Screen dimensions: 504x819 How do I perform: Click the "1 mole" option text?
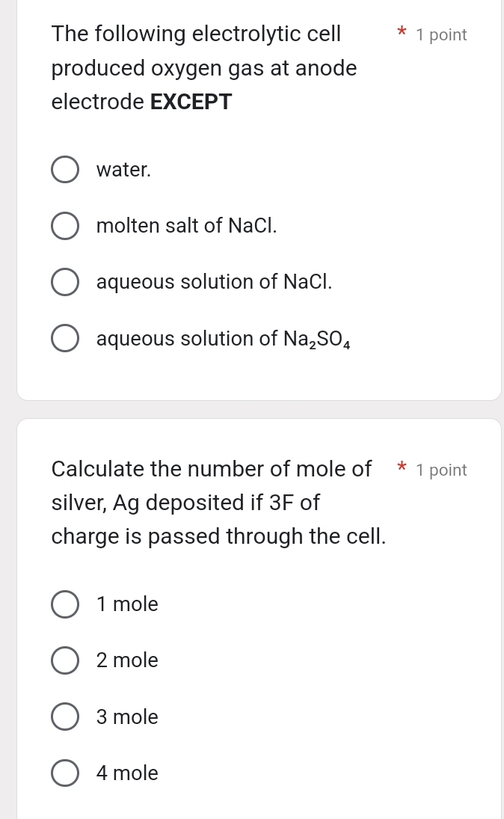coord(127,604)
